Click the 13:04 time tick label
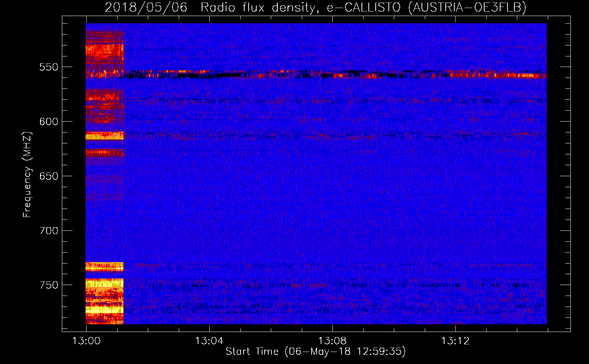This screenshot has height=364, width=589. tap(209, 341)
